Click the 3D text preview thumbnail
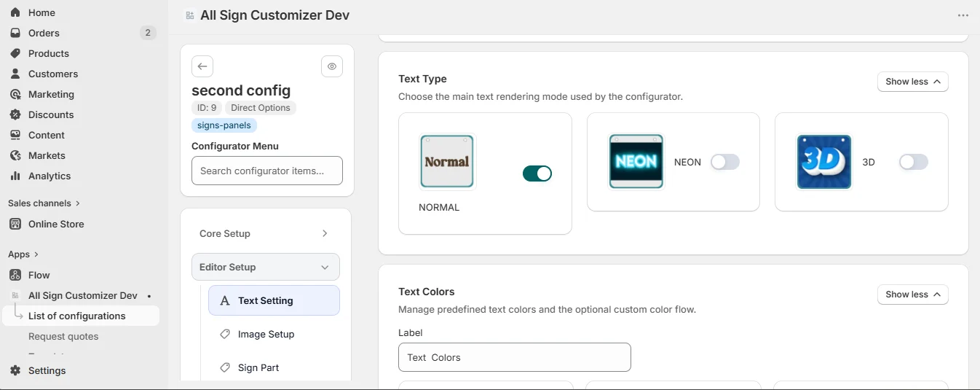Viewport: 980px width, 390px height. coord(824,161)
